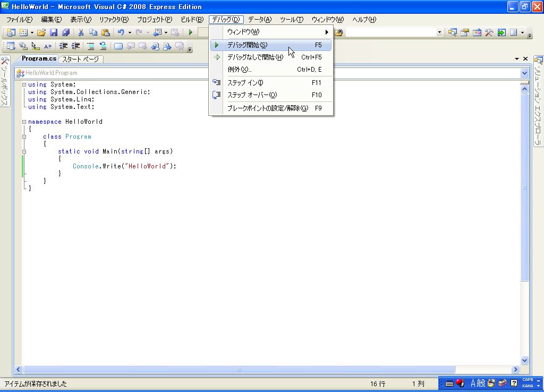Open the Navigate Backward dropdown arrow
Image resolution: width=544 pixels, height=392 pixels.
tap(166, 32)
